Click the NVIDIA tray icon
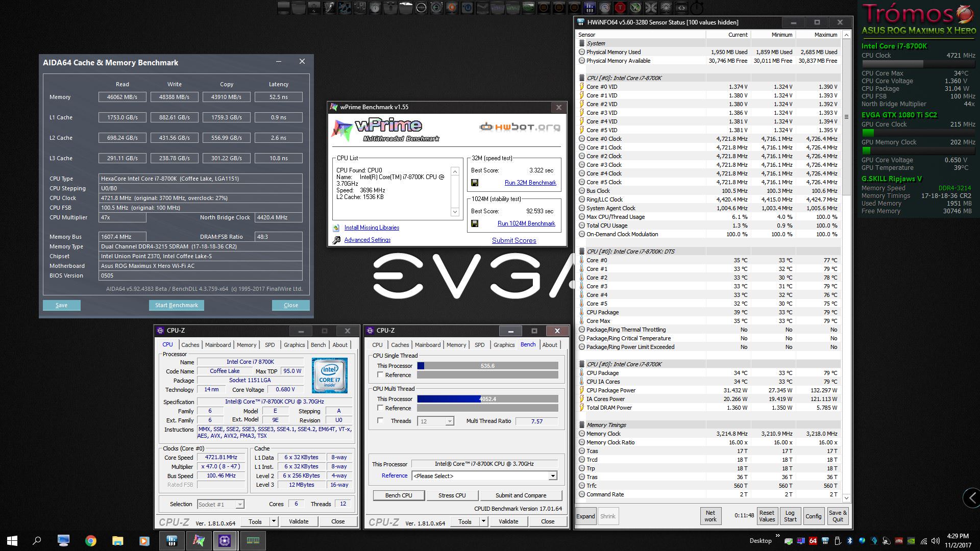980x551 pixels. [x=911, y=541]
